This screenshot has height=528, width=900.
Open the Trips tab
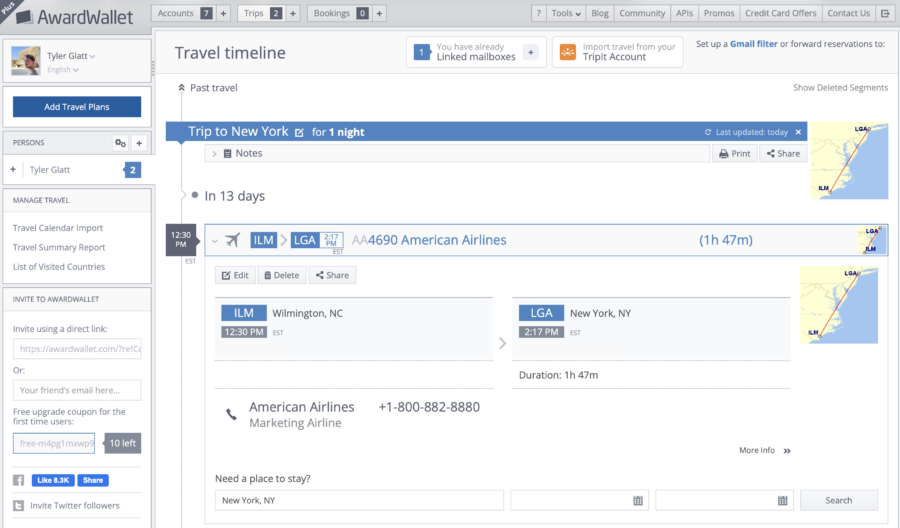tap(261, 13)
